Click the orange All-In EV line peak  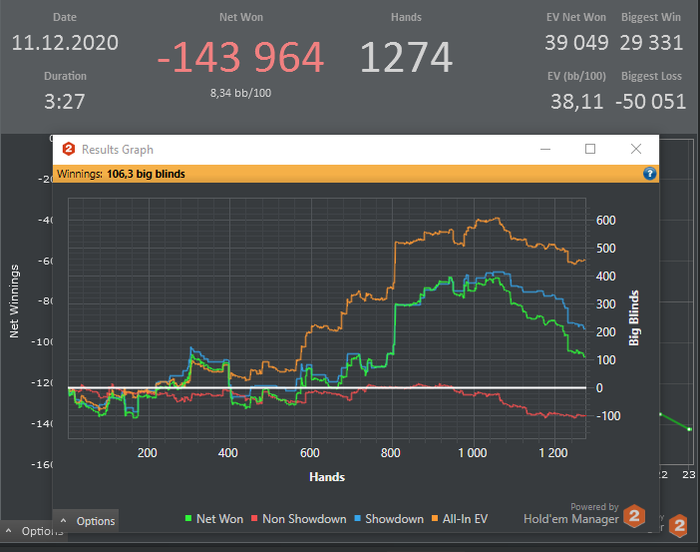[x=497, y=218]
